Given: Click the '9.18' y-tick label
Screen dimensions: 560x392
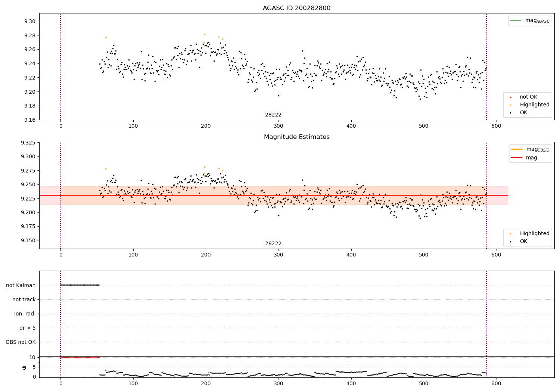Looking at the screenshot, I should tap(30, 106).
